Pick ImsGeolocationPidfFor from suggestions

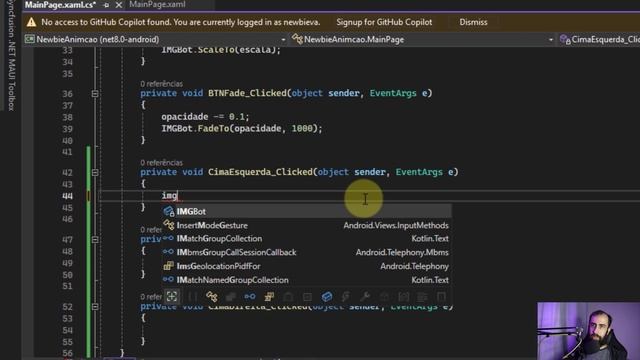pyautogui.click(x=307, y=266)
